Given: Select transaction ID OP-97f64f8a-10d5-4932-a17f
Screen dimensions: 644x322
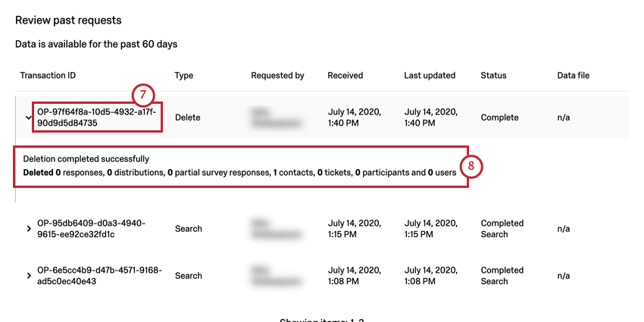Looking at the screenshot, I should click(x=96, y=117).
